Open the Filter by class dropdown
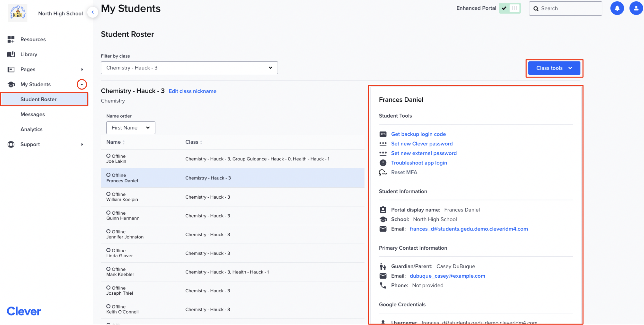644x325 pixels. (189, 68)
